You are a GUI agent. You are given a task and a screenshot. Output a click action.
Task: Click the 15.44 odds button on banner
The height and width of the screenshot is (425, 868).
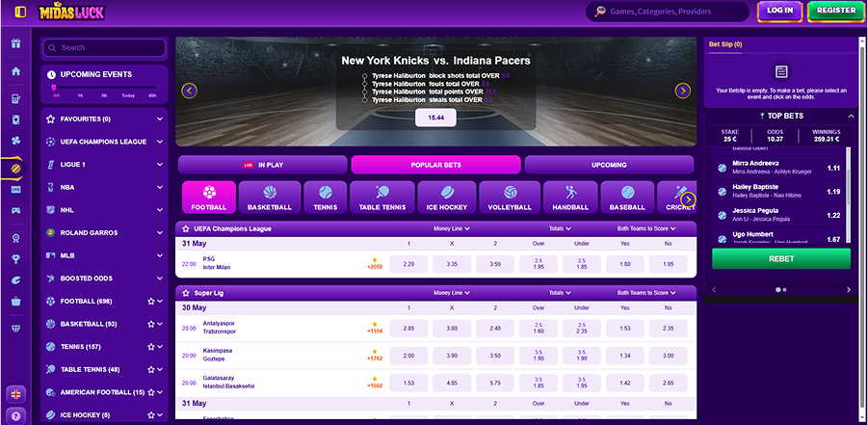[x=435, y=118]
